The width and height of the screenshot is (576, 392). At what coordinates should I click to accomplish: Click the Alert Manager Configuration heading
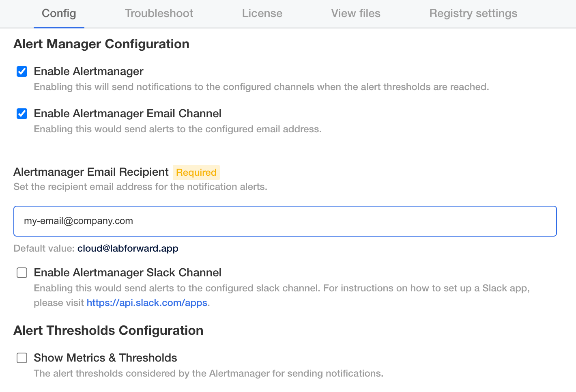pos(101,44)
